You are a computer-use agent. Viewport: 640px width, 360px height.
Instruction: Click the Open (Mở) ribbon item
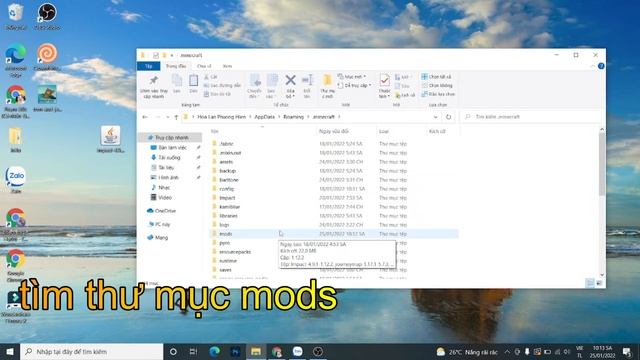click(403, 77)
